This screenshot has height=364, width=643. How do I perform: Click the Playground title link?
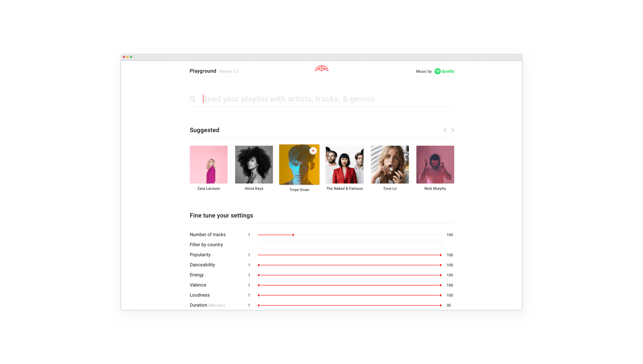coord(203,71)
